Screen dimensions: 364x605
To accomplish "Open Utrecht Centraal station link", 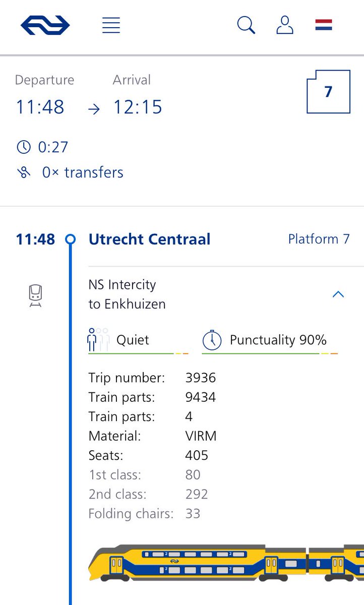I will (149, 239).
